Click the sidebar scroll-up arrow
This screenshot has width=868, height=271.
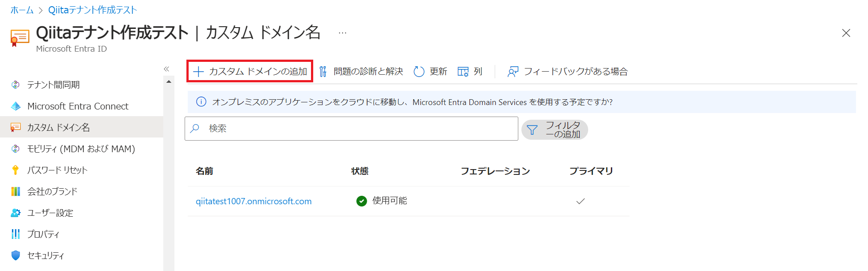pos(169,81)
